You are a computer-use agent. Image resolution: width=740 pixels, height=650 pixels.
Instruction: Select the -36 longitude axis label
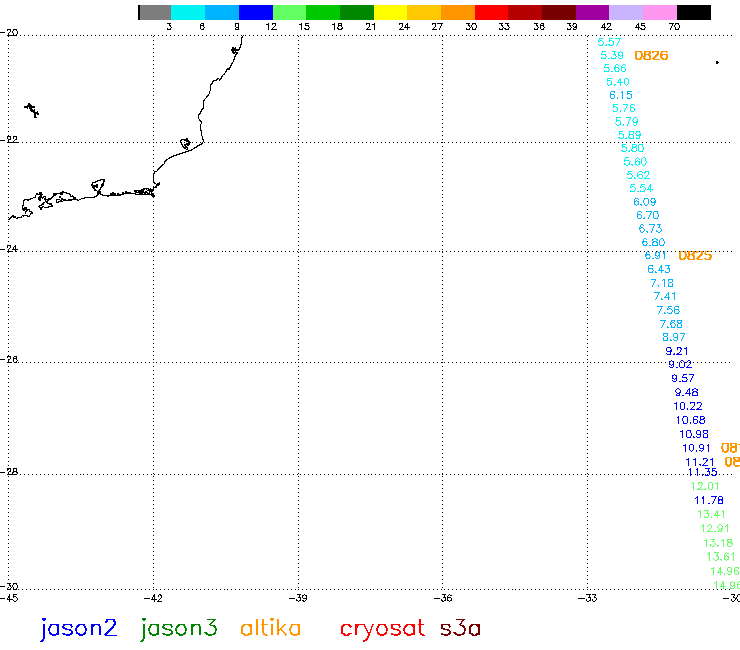[443, 599]
